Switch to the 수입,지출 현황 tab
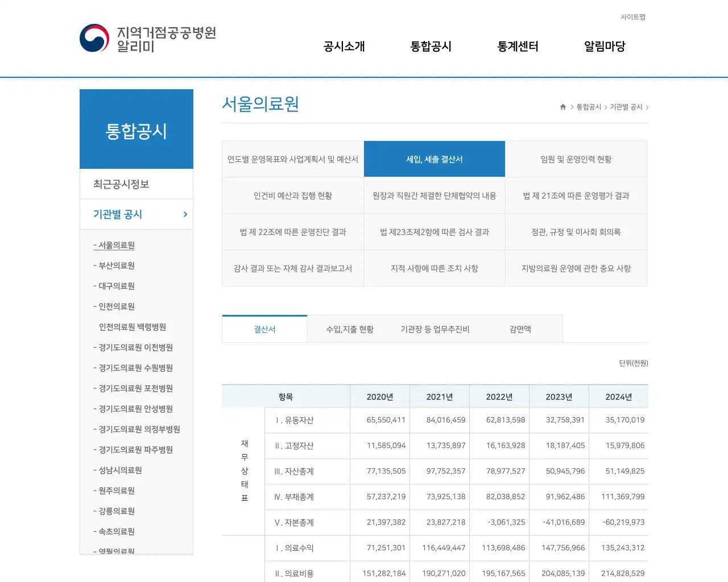The image size is (728, 582). point(349,329)
